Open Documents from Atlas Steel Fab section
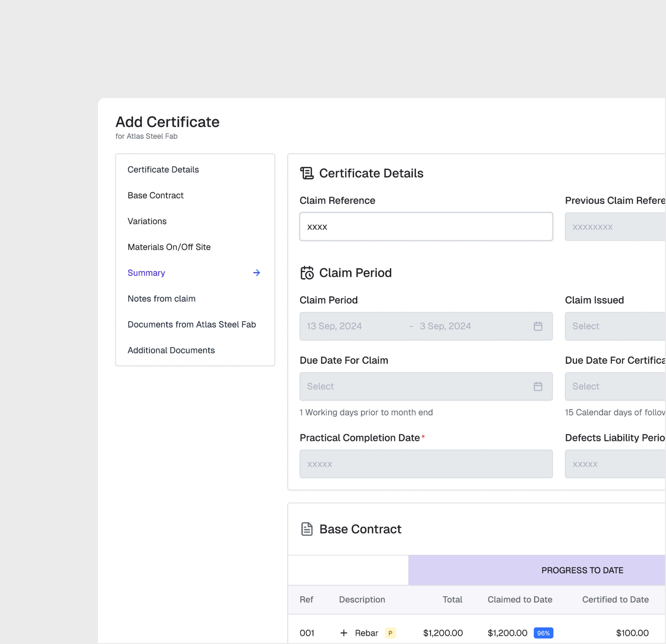 (x=192, y=324)
